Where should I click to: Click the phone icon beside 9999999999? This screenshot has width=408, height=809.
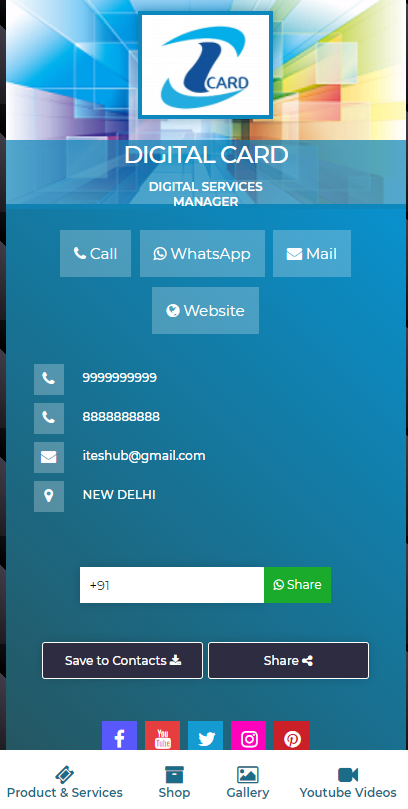[x=49, y=379]
